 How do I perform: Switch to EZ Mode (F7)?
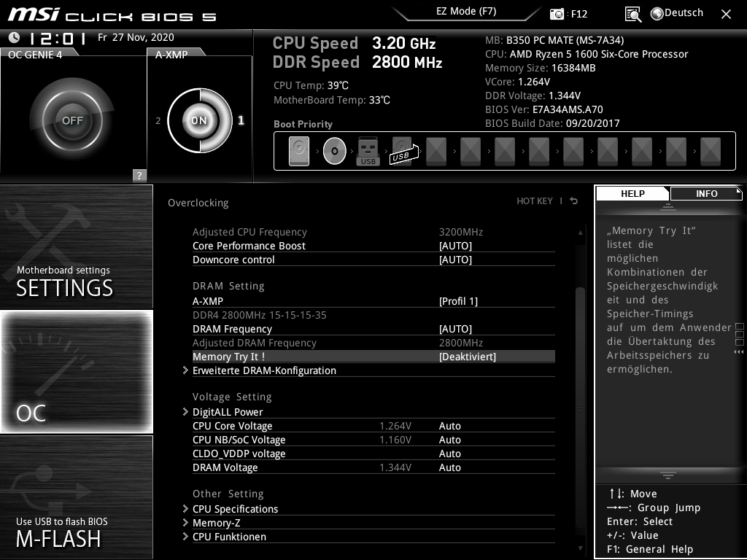tap(466, 12)
